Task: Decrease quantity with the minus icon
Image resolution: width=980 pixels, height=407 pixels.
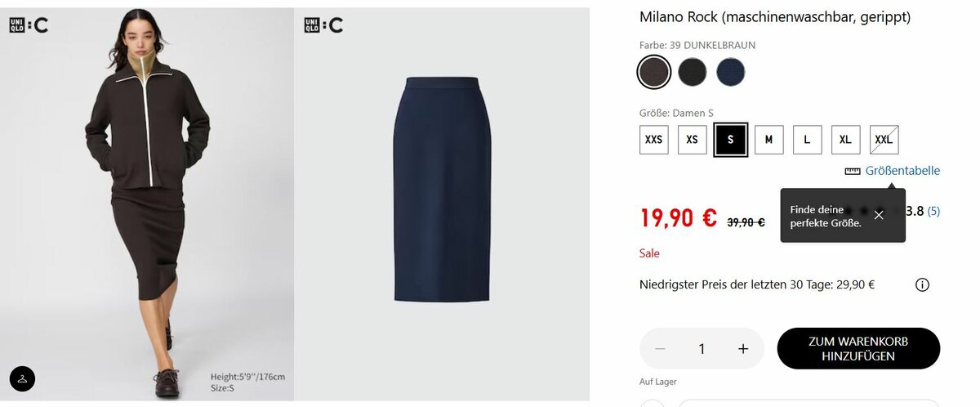Action: [660, 349]
